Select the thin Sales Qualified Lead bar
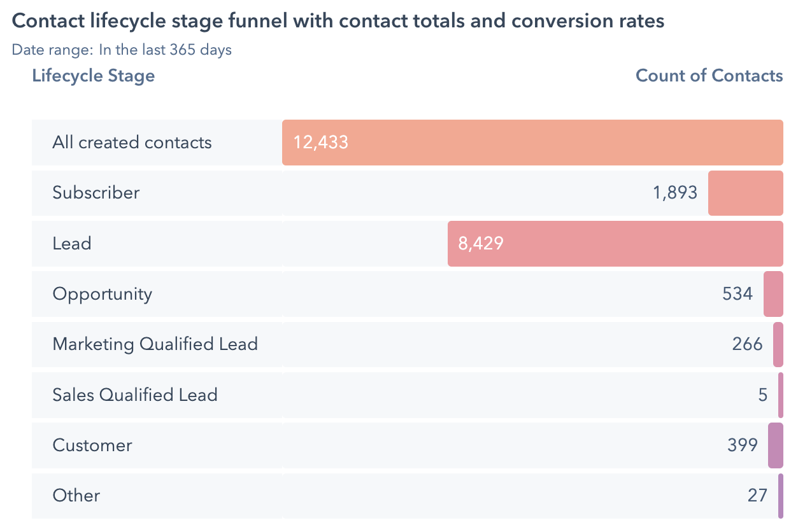 tap(781, 395)
